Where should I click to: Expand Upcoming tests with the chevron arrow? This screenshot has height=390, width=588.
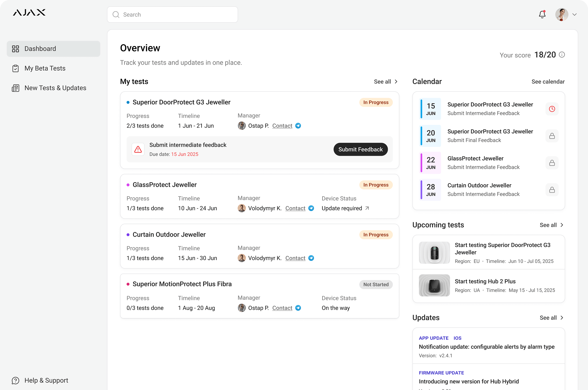562,225
